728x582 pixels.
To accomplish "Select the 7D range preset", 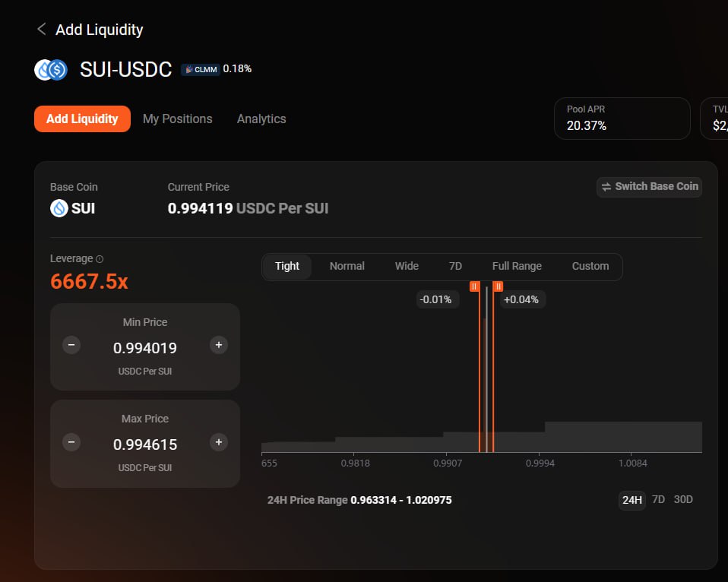I will (455, 267).
